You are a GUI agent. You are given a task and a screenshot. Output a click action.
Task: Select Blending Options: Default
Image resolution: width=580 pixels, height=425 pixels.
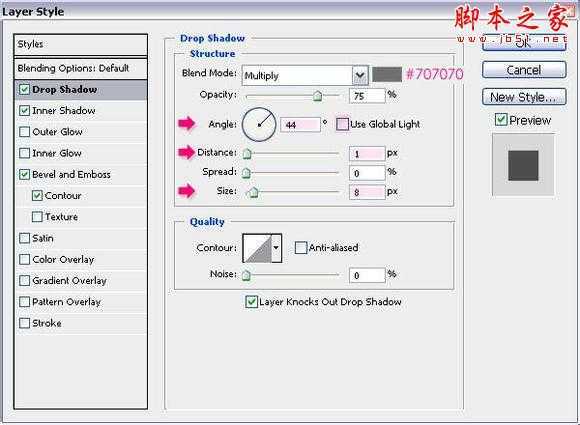81,68
